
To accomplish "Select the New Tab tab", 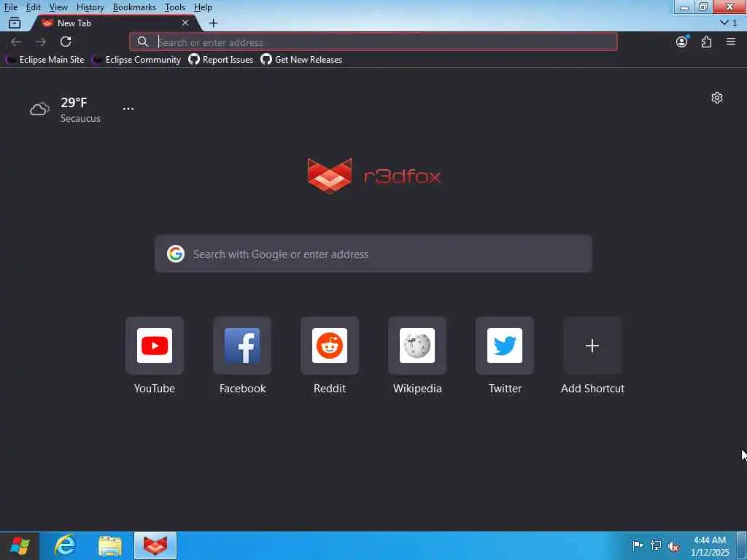I will pos(115,23).
